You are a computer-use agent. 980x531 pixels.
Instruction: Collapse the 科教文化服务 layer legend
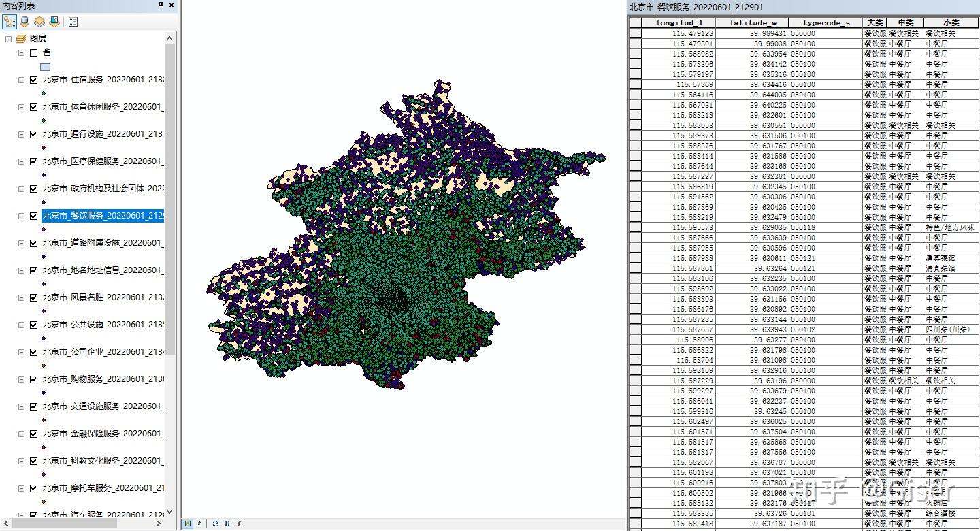click(x=22, y=461)
